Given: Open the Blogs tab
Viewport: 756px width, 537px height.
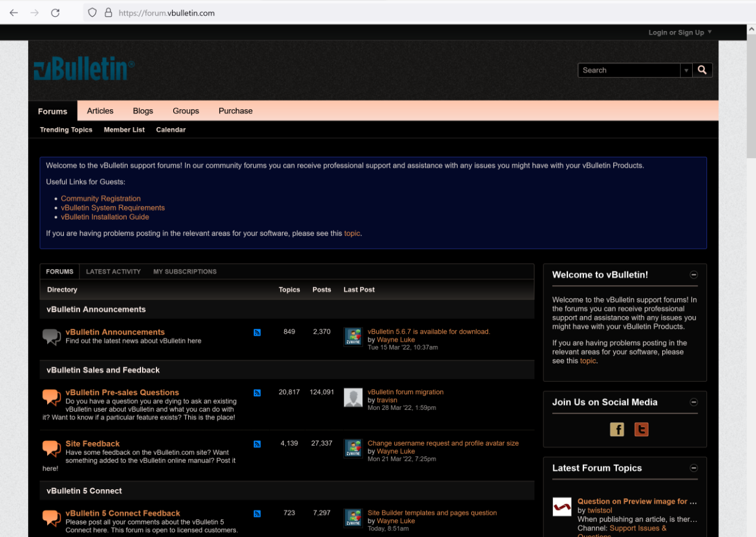Looking at the screenshot, I should (143, 111).
